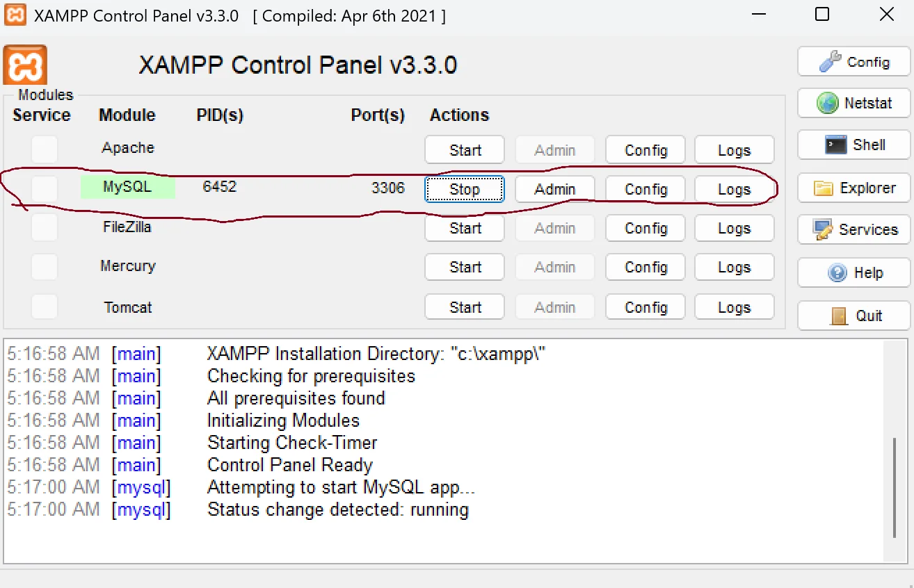Click the "Starting Check-Timer" log entry
The height and width of the screenshot is (588, 914).
click(292, 443)
